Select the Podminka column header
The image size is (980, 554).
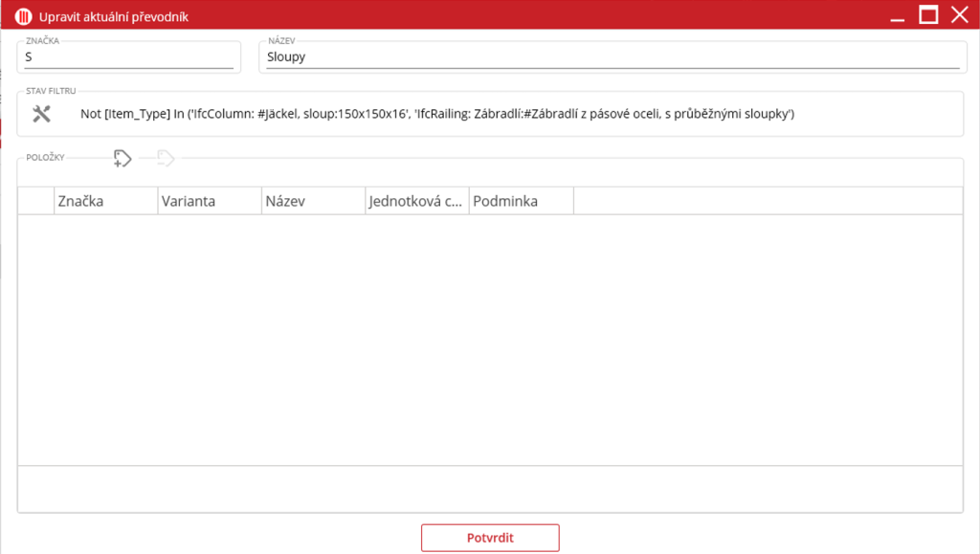click(x=521, y=201)
